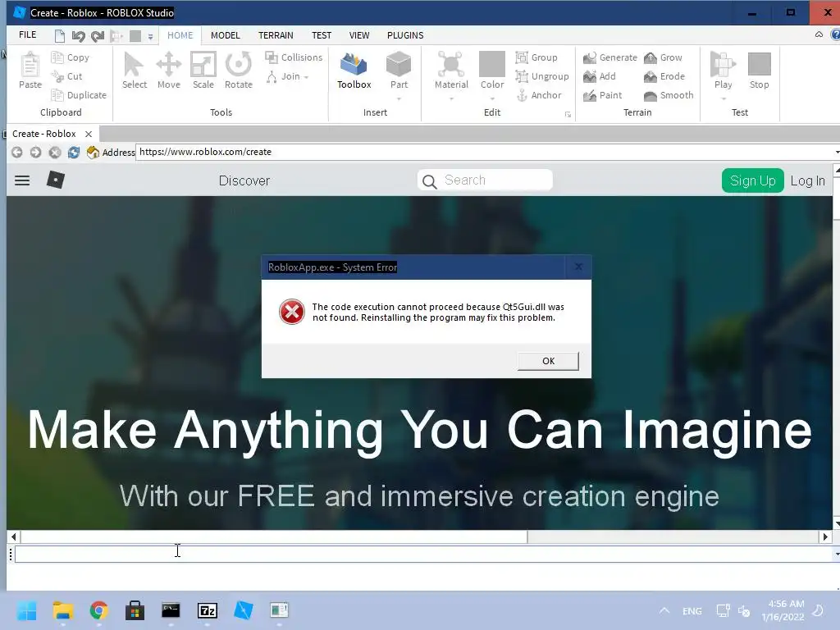840x630 pixels.
Task: Click the browser stop loading icon
Action: pos(55,152)
